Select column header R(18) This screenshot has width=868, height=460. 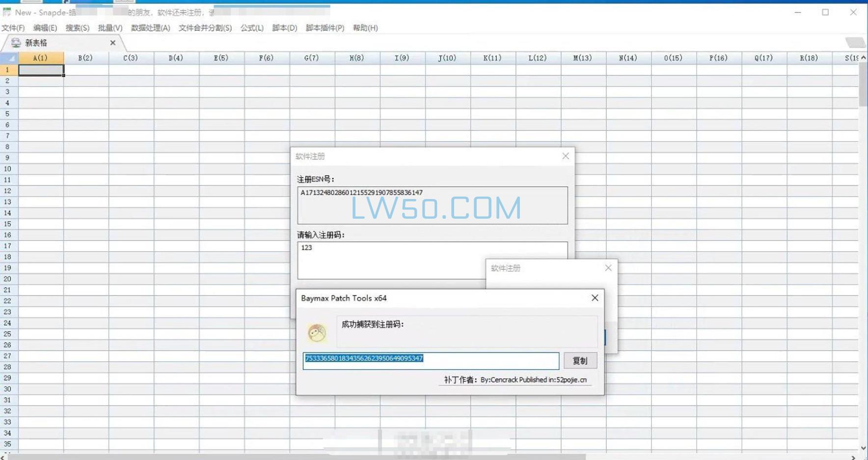tap(809, 58)
